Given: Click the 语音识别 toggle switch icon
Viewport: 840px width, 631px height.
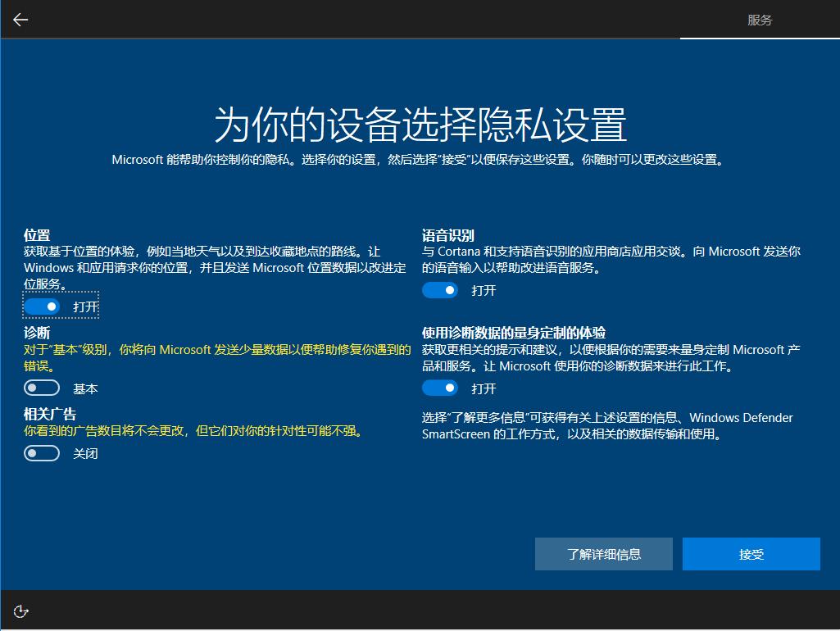Looking at the screenshot, I should [441, 289].
